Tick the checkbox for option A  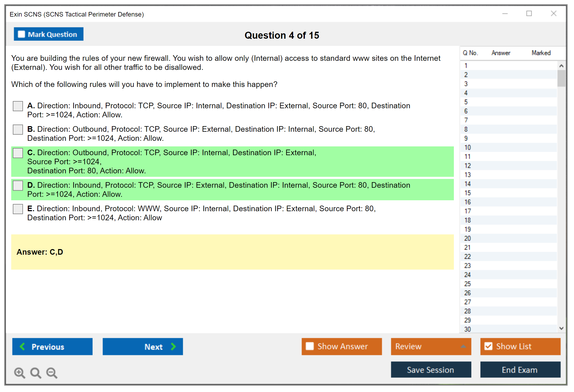coord(18,106)
